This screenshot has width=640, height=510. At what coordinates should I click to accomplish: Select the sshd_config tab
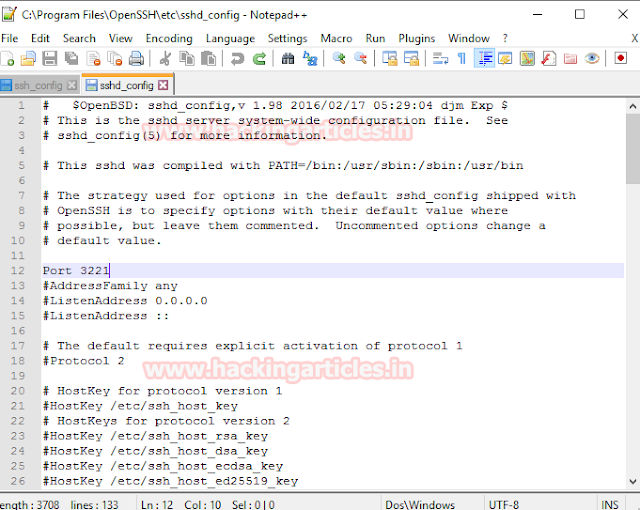127,85
